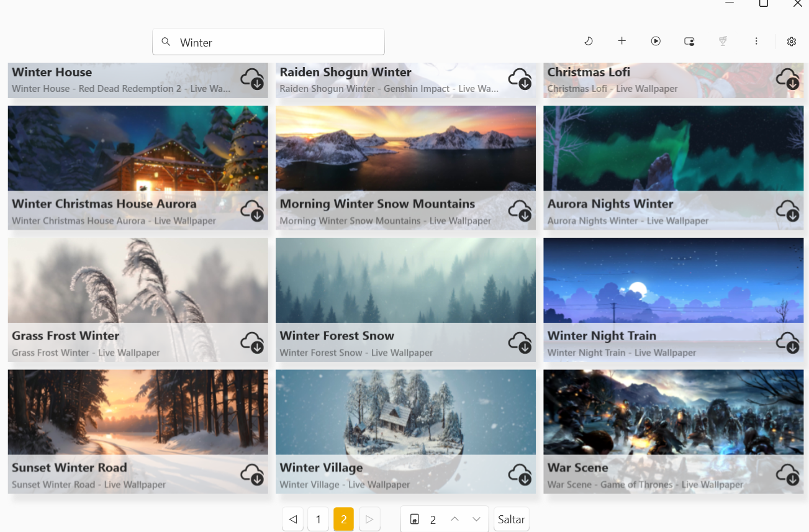Open the settings gear icon
The width and height of the screenshot is (809, 532).
coord(792,42)
